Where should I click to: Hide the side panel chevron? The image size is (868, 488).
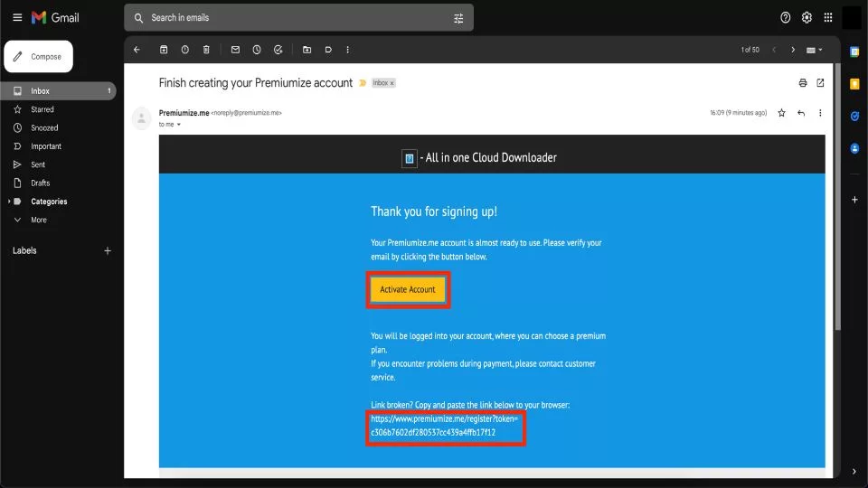854,472
